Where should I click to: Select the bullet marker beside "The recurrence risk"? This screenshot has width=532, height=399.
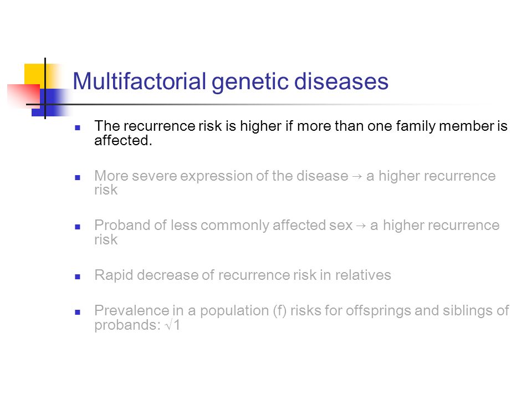pyautogui.click(x=78, y=128)
